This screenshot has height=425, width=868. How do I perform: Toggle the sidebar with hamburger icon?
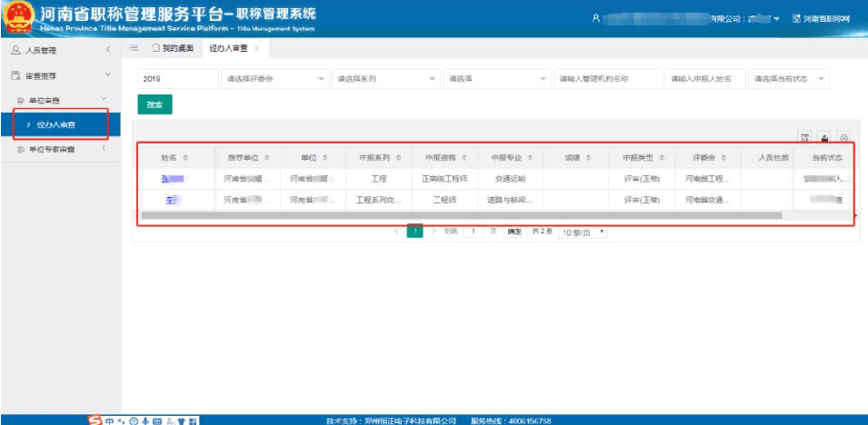coord(134,49)
